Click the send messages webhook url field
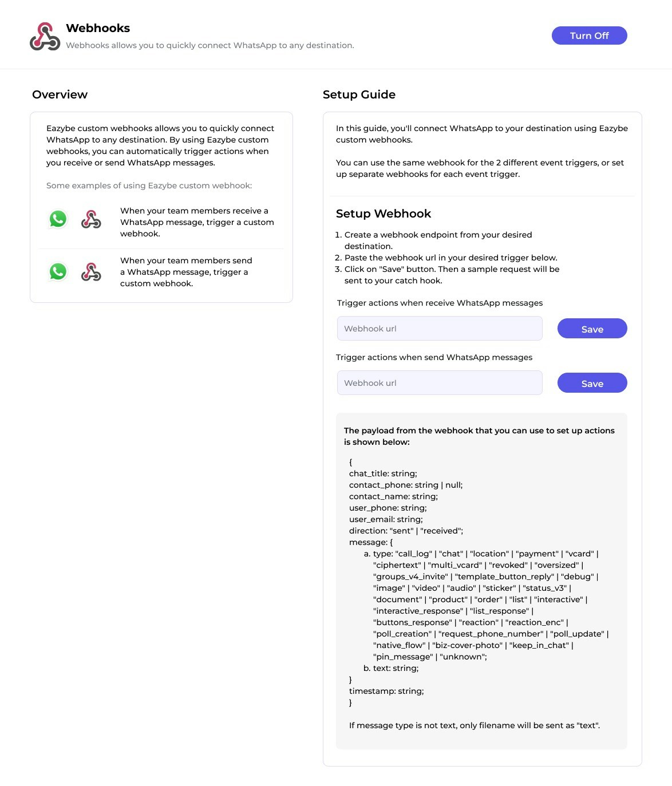672x786 pixels. click(x=440, y=382)
